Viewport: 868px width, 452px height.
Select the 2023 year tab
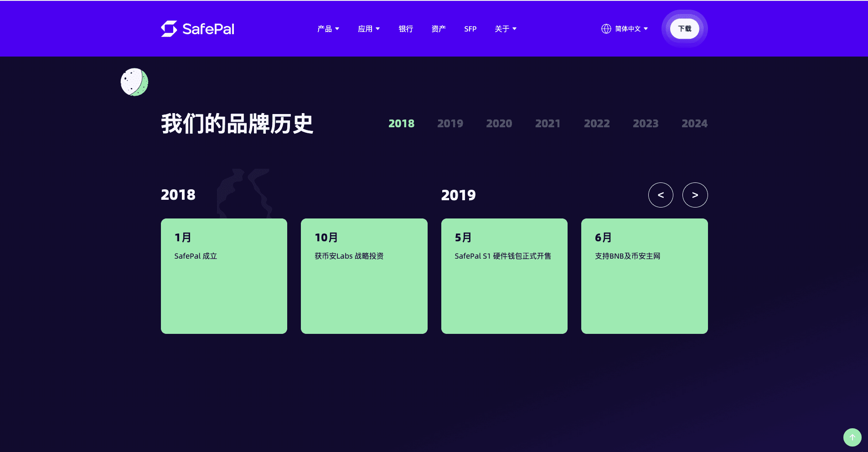646,124
